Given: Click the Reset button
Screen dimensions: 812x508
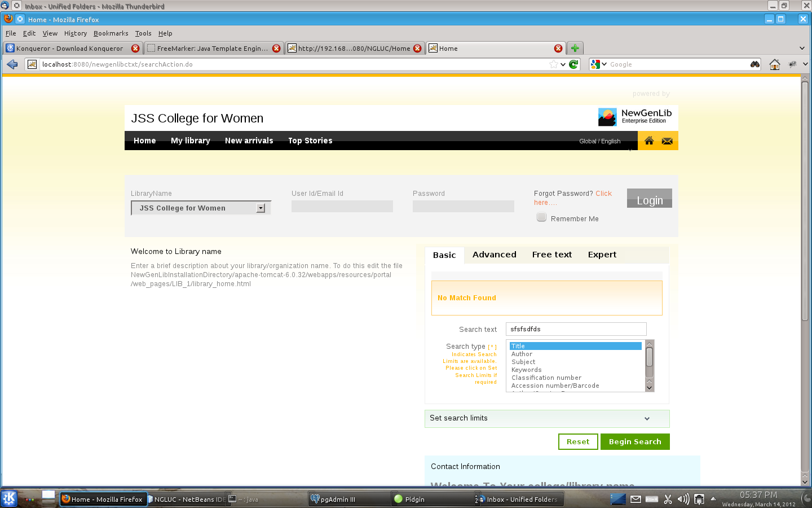Looking at the screenshot, I should click(577, 441).
